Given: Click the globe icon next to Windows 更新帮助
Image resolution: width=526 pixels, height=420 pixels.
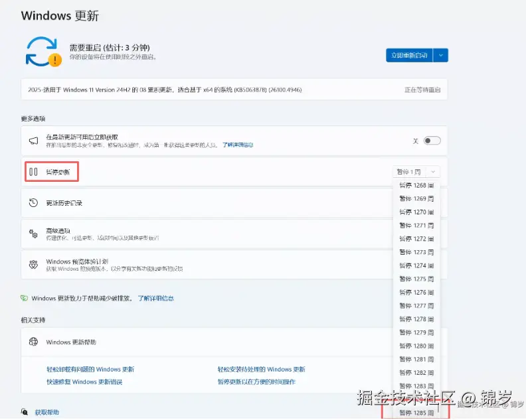Looking at the screenshot, I should (x=33, y=342).
